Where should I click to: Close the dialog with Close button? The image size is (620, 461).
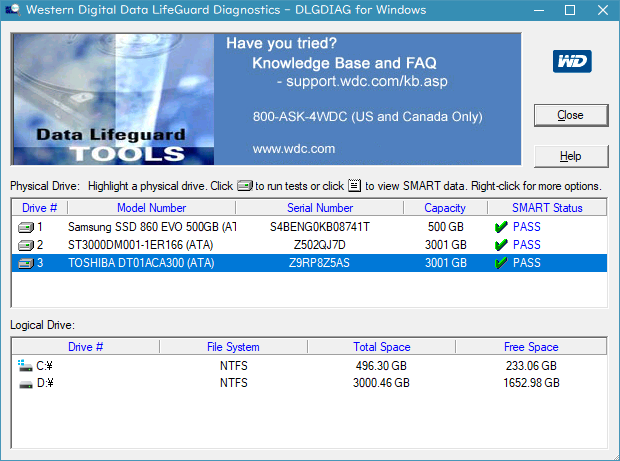571,115
